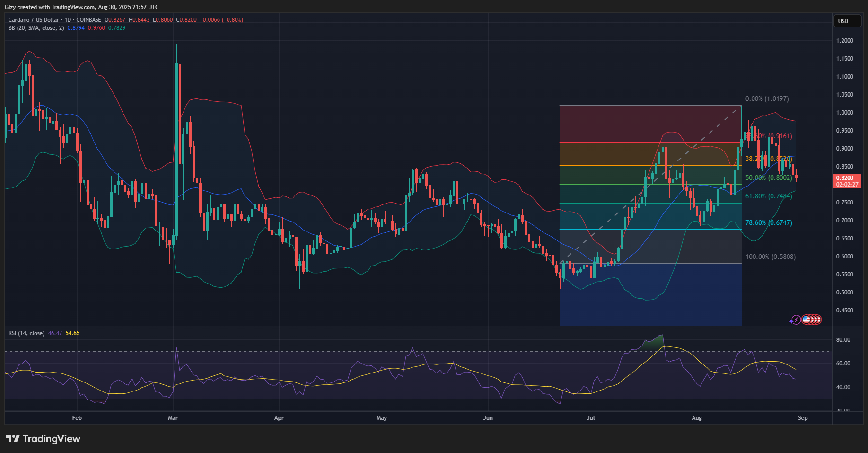Click the purple lightning bolt event icon
Viewport: 868px width, 453px height.
795,320
